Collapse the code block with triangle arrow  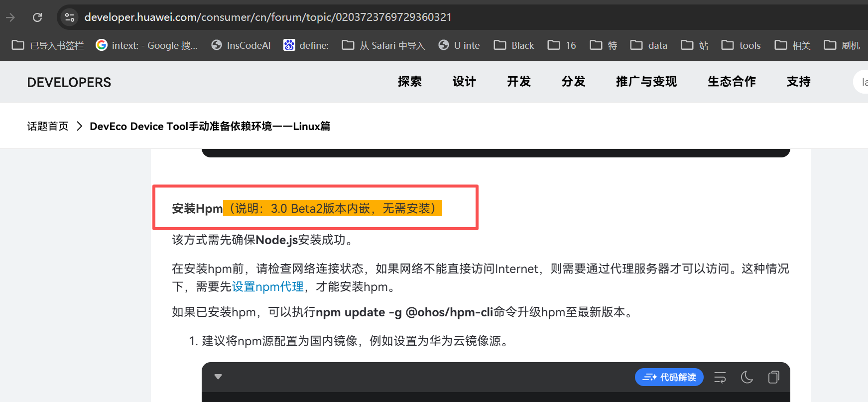point(218,377)
